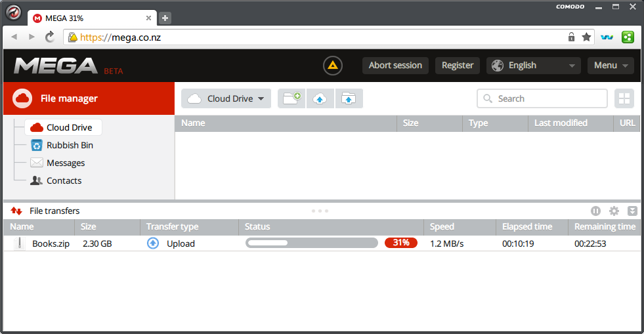The image size is (644, 334).
Task: Open the Cloud Drive location dropdown
Action: [x=226, y=98]
